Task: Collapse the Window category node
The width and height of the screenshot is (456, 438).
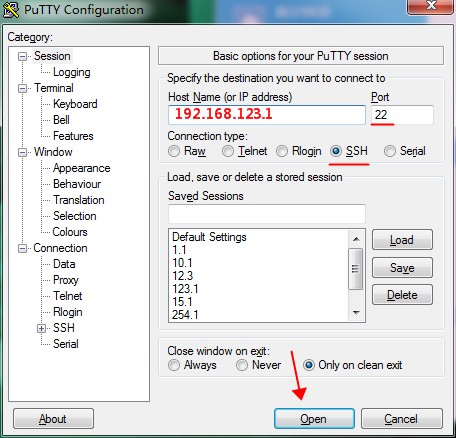Action: (22, 152)
